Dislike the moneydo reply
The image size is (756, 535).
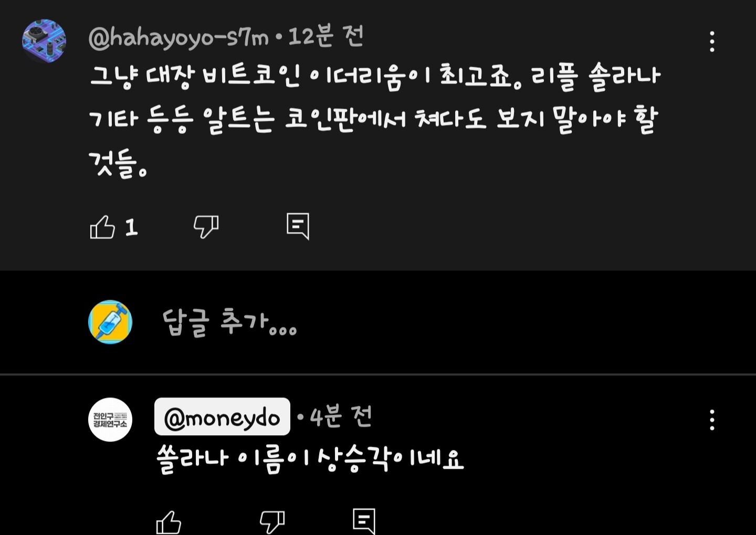point(272,522)
